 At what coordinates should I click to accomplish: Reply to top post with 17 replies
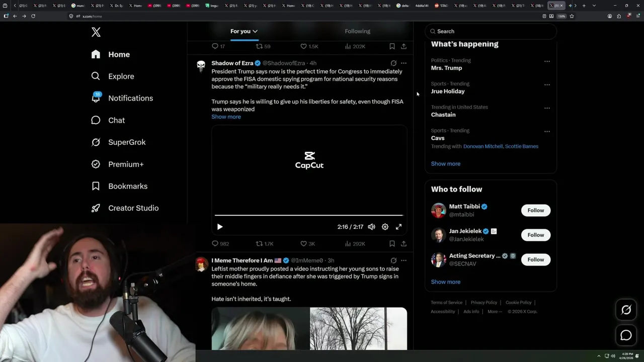(x=218, y=46)
